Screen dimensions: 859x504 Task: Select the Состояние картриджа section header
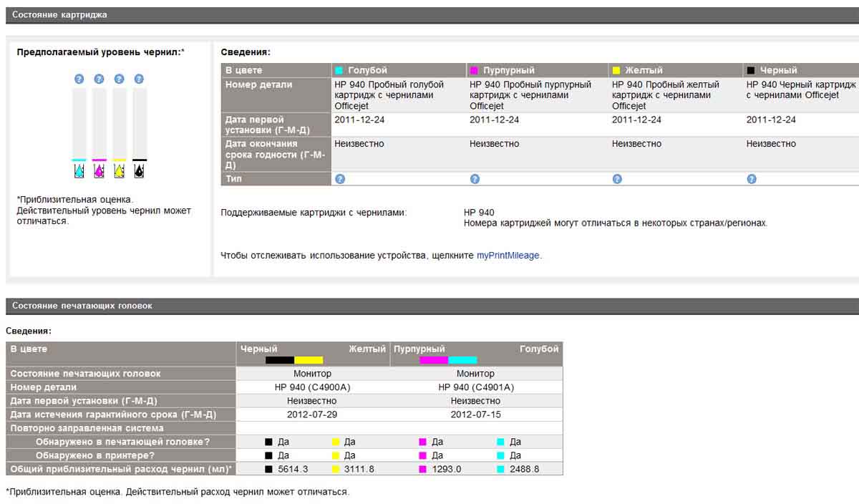pos(432,14)
